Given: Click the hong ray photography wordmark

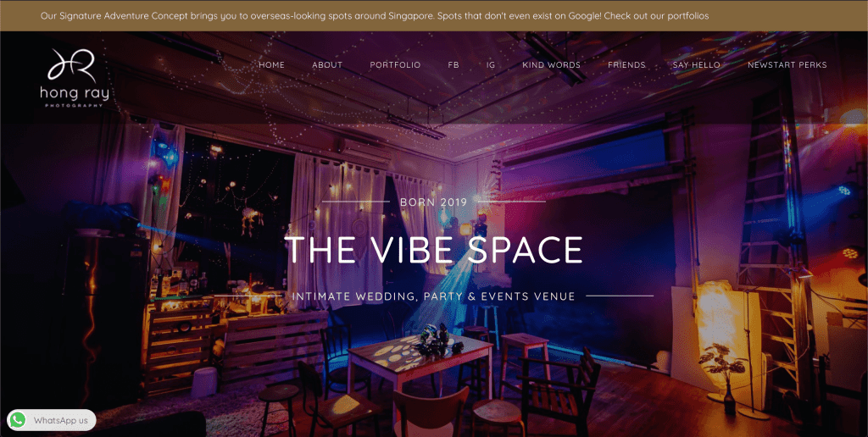Looking at the screenshot, I should 75,97.
